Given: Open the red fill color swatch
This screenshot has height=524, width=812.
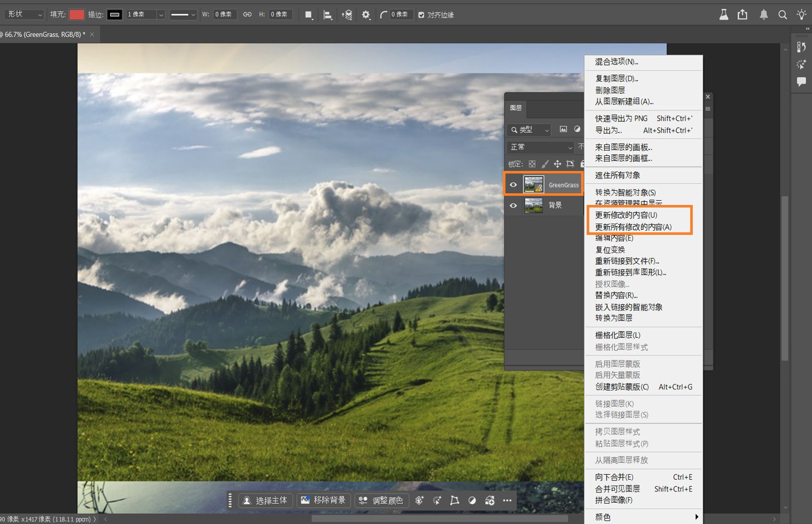Looking at the screenshot, I should pyautogui.click(x=77, y=15).
